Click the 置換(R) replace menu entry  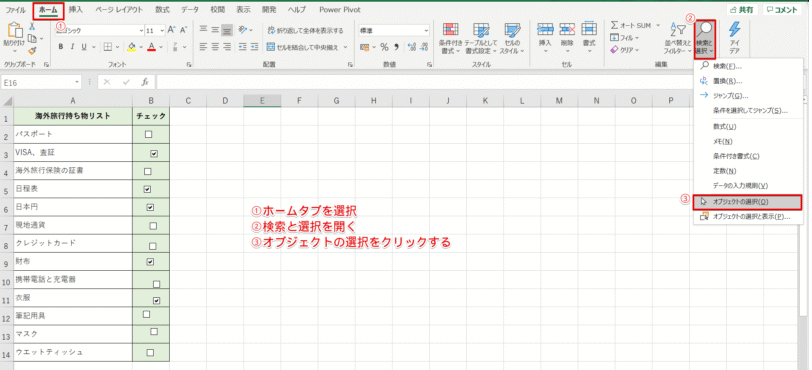pos(748,81)
